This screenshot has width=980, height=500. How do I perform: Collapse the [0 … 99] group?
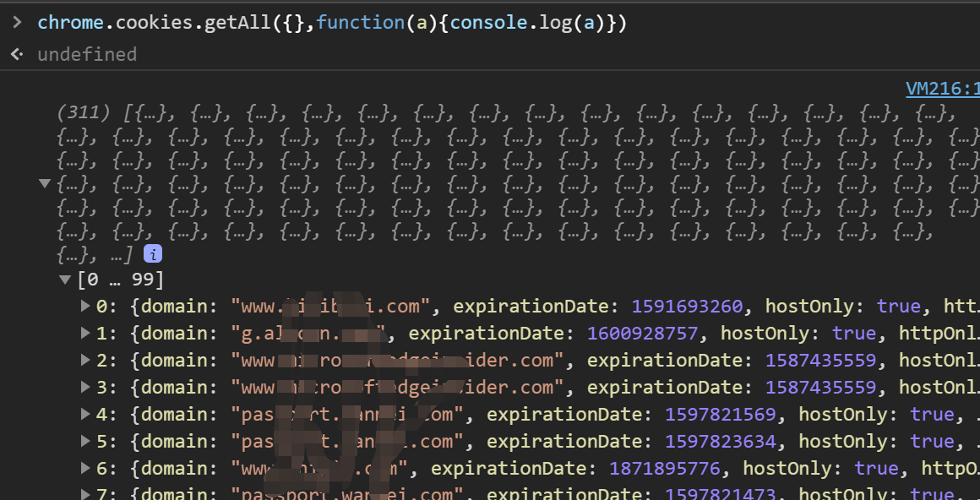(64, 280)
